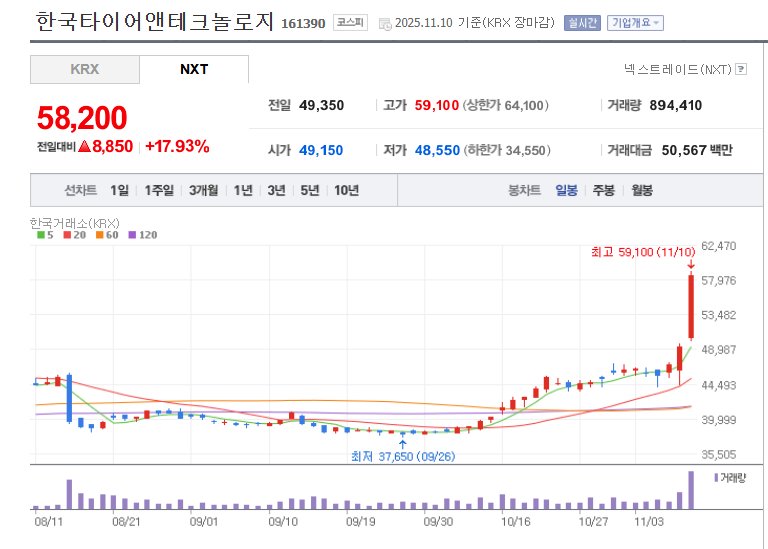This screenshot has height=549, width=768.
Task: Click the calendar-clock icon beside the date
Action: pos(385,24)
